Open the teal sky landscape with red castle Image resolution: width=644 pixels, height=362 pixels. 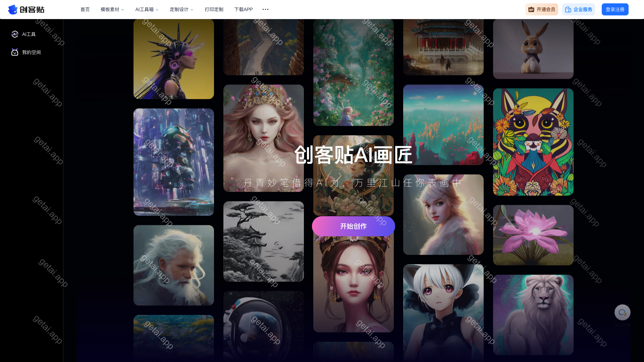[x=443, y=125]
